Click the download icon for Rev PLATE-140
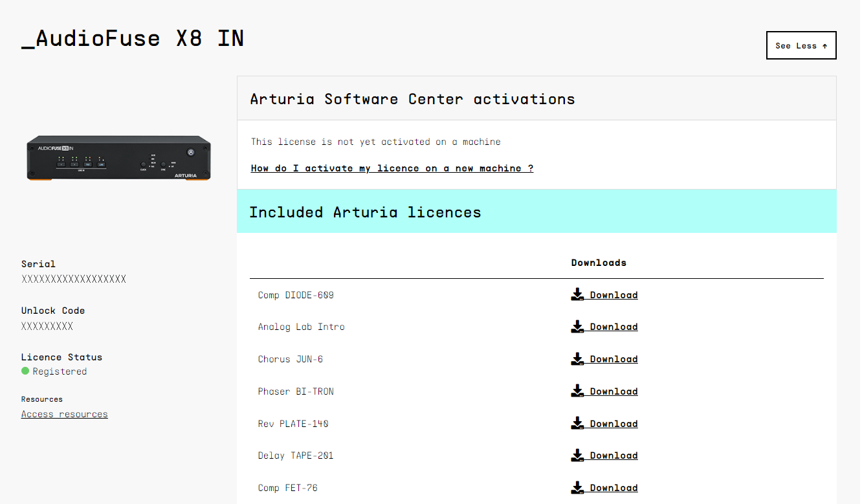Viewport: 862px width, 504px height. click(577, 424)
